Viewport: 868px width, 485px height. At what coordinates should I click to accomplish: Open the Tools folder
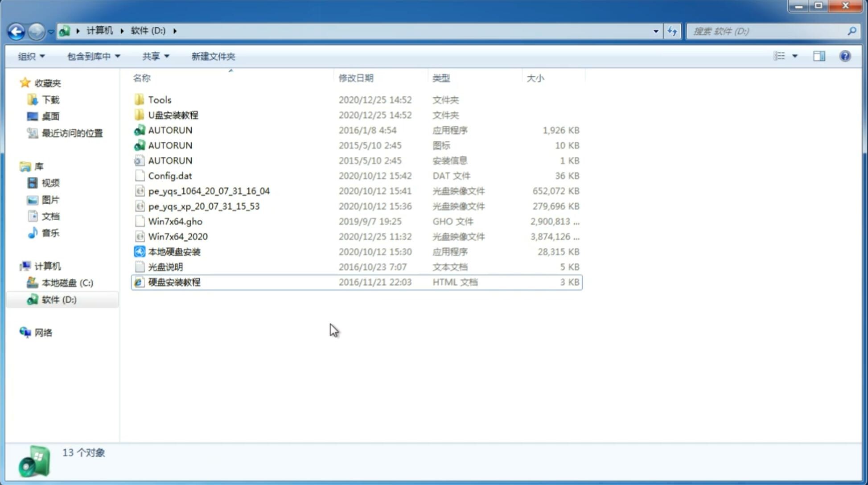point(159,99)
